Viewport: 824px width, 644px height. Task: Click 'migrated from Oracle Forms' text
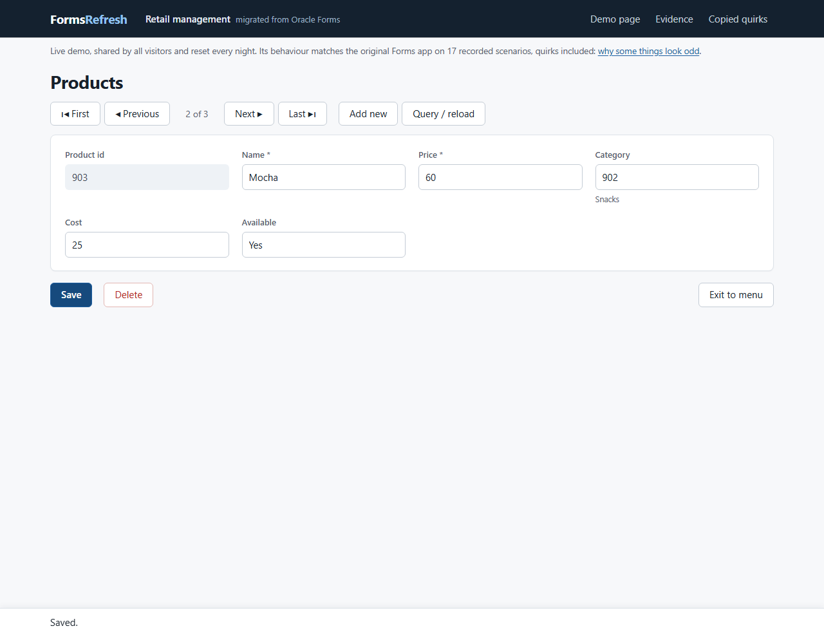(x=288, y=20)
